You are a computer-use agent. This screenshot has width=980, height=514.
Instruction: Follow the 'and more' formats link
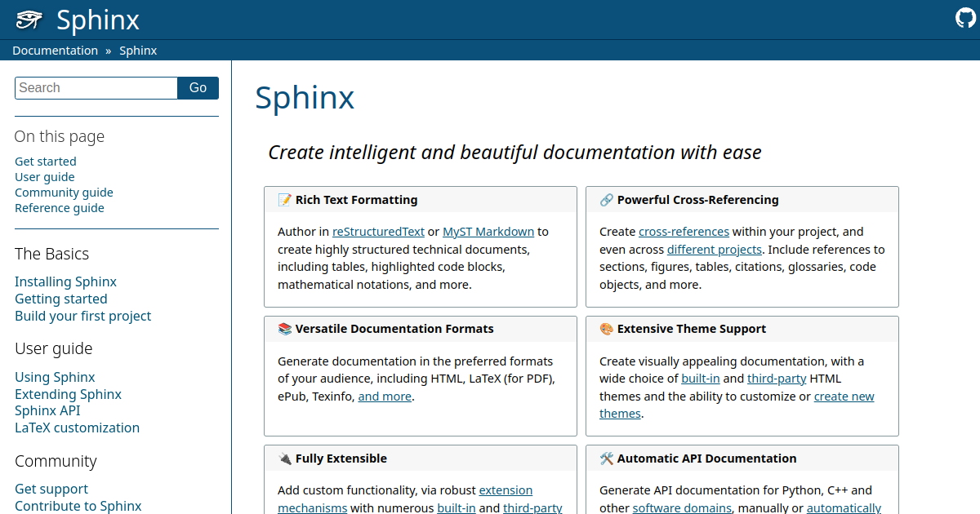[x=385, y=397]
